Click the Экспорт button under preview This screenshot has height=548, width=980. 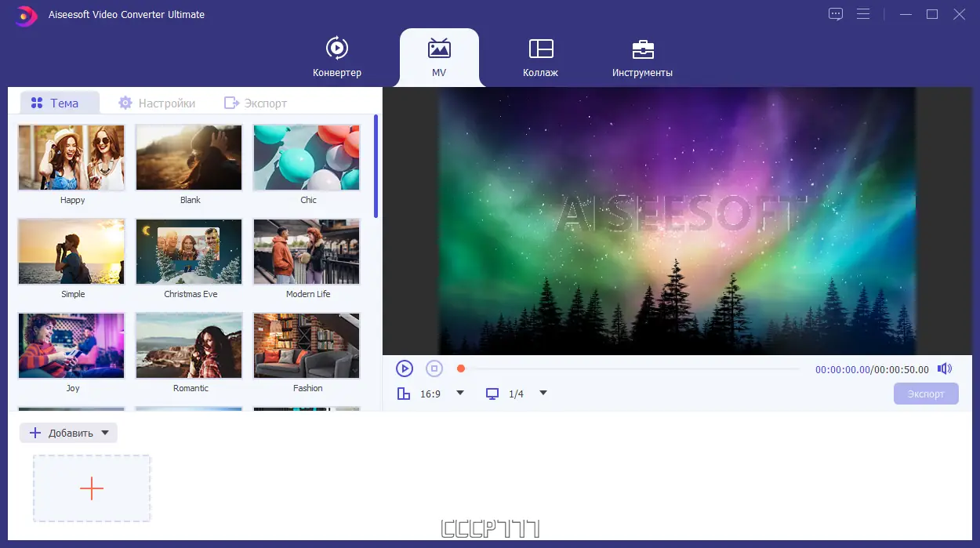926,394
